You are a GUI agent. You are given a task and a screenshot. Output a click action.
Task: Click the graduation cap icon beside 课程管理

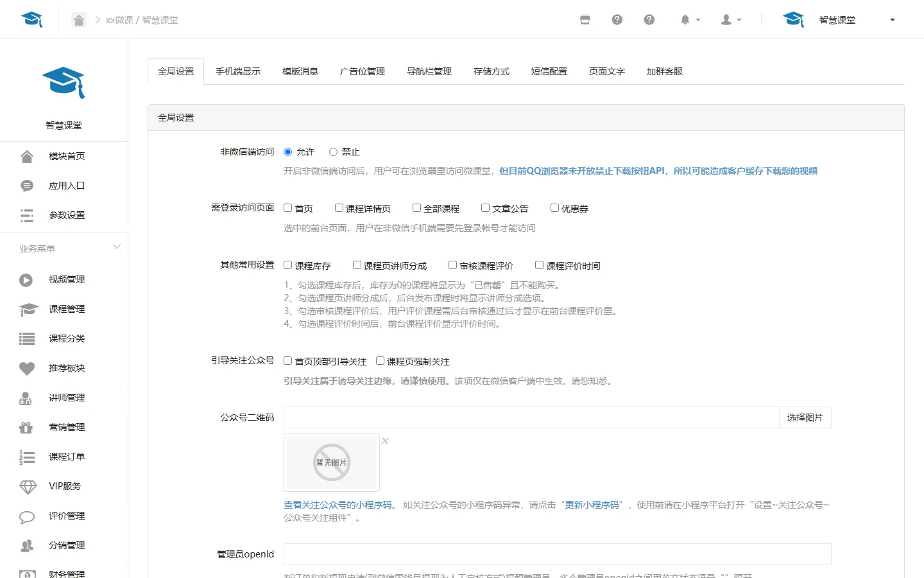(28, 310)
